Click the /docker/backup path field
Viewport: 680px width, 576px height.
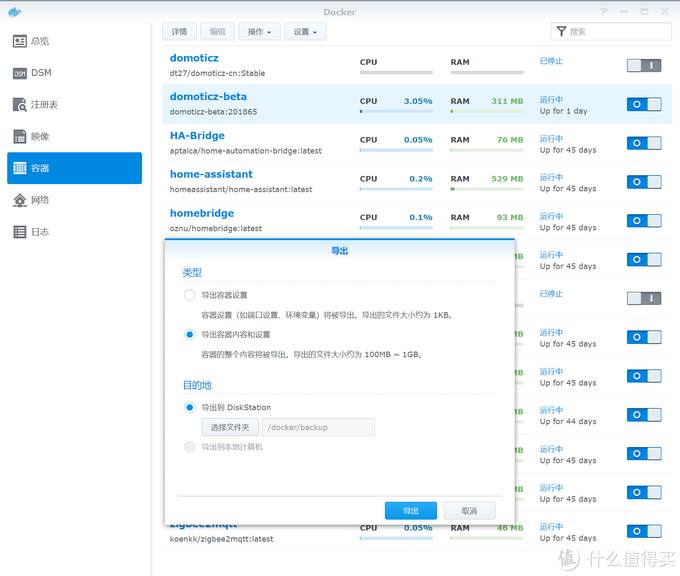coord(317,427)
